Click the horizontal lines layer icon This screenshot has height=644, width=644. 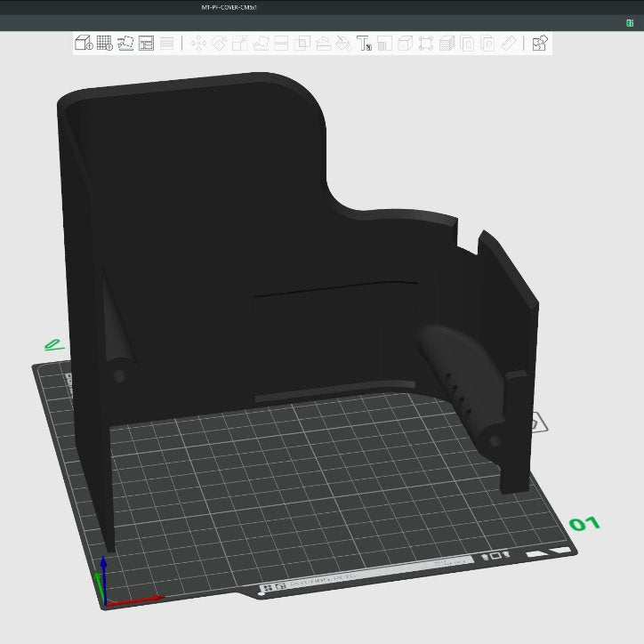(x=166, y=43)
